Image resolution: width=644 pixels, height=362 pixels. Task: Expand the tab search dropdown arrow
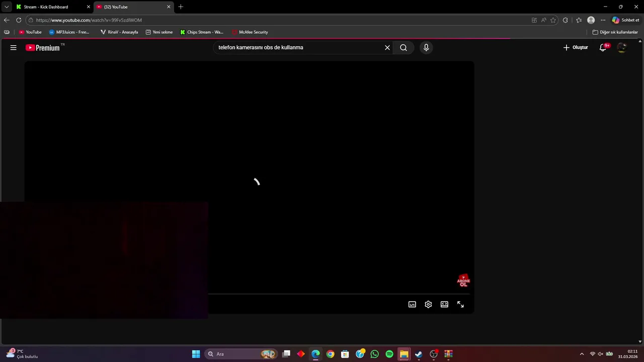pos(7,7)
